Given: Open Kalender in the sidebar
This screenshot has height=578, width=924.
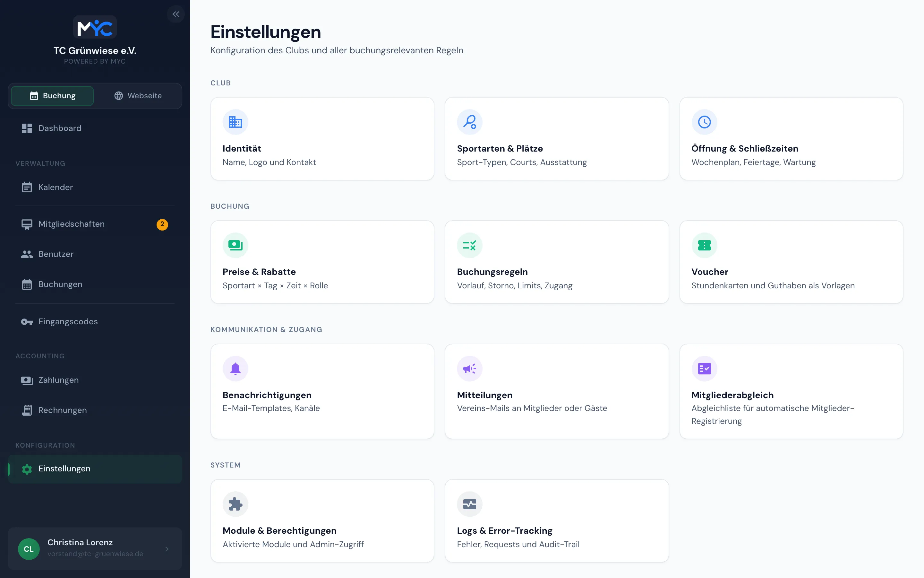Looking at the screenshot, I should coord(95,187).
